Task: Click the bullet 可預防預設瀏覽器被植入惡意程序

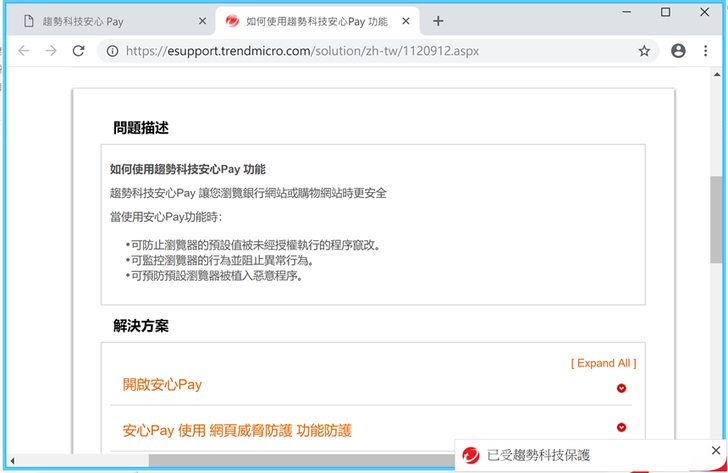Action: point(216,276)
